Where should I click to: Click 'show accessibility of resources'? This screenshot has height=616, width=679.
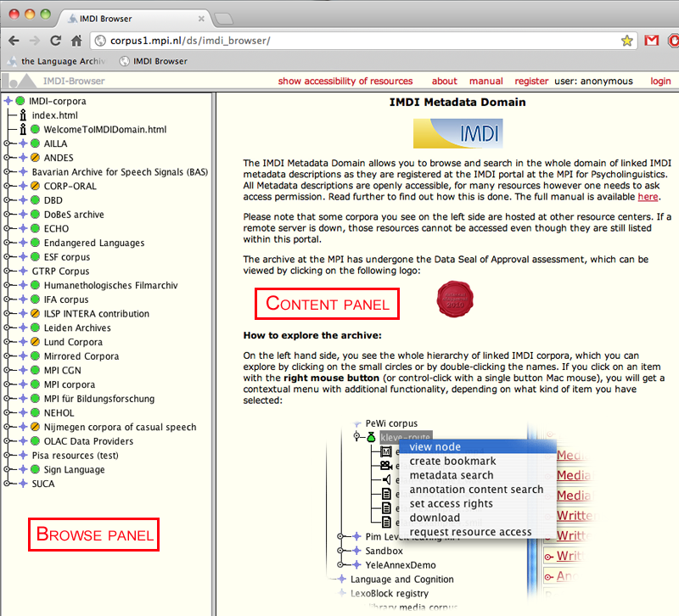coord(345,81)
